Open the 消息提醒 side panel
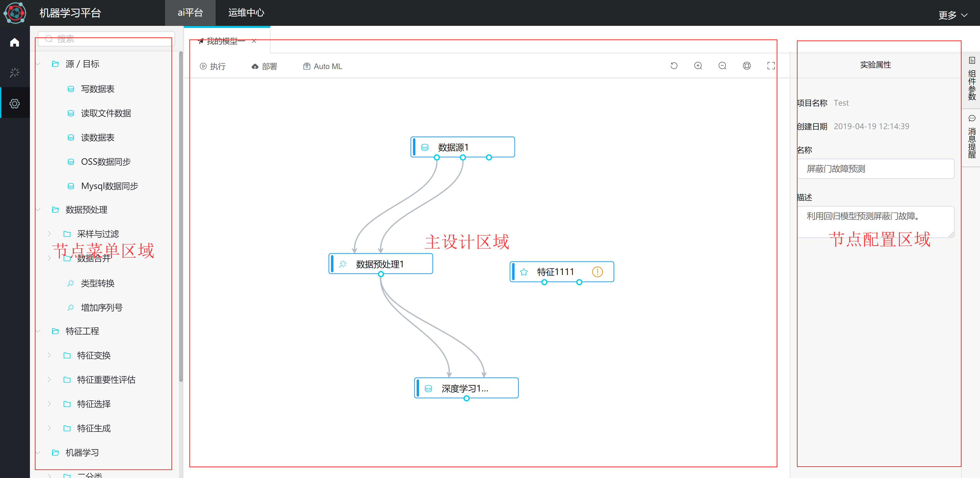 tap(972, 138)
